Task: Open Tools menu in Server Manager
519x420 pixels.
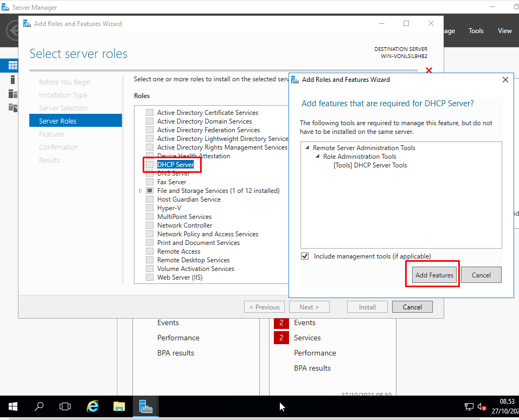Action: [476, 31]
